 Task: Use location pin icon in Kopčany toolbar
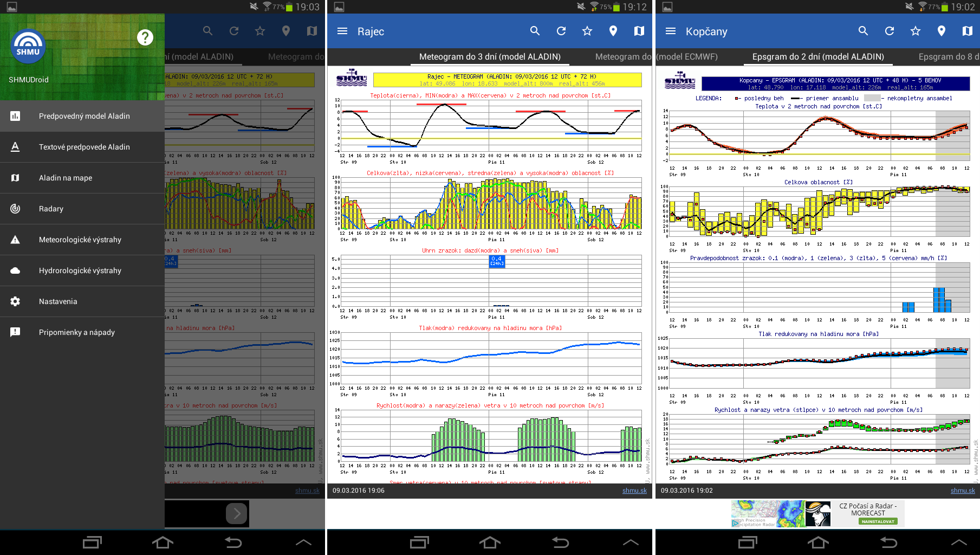(941, 31)
